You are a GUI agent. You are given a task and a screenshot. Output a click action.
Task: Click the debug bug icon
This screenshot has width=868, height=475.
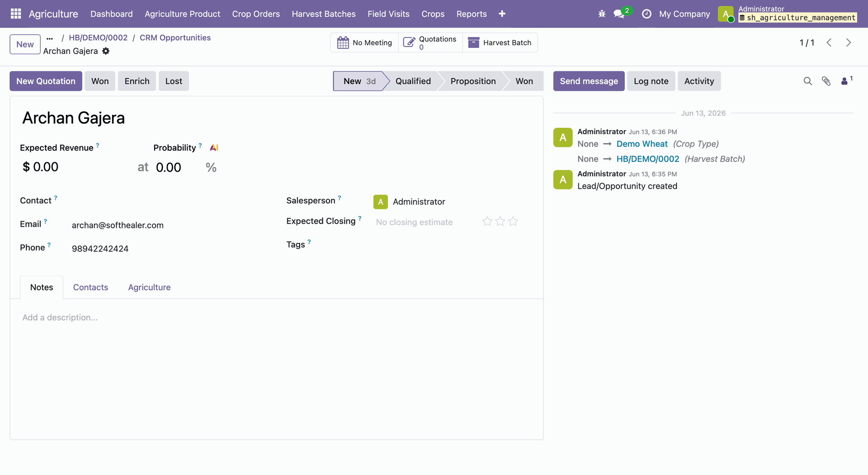click(x=602, y=14)
